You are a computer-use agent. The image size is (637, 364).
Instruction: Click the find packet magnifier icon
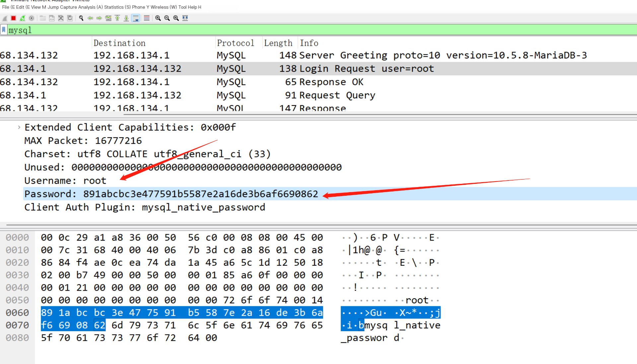click(x=81, y=18)
